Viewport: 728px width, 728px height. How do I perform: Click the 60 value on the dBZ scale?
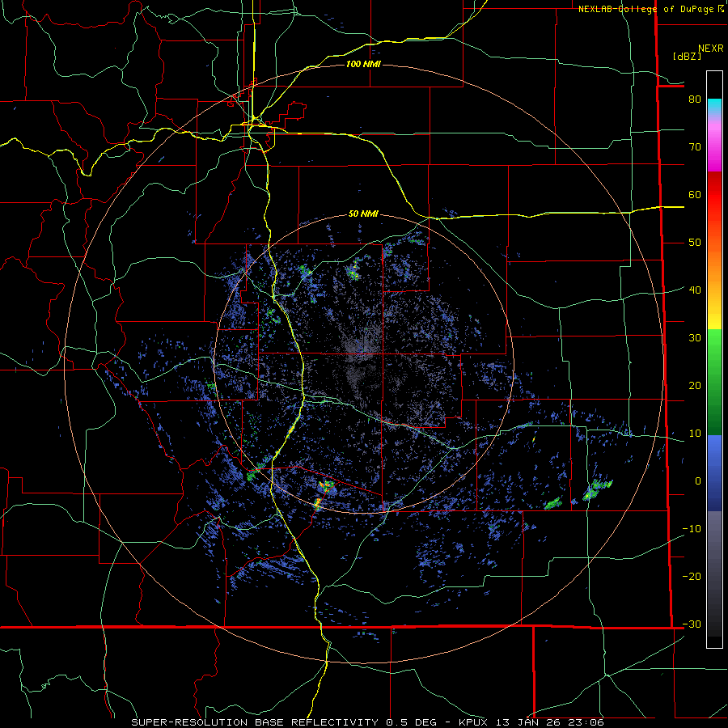(695, 194)
